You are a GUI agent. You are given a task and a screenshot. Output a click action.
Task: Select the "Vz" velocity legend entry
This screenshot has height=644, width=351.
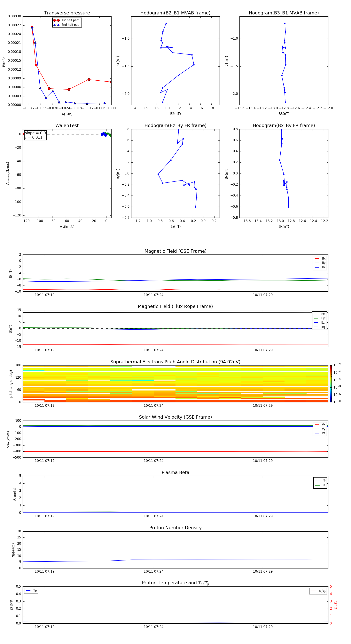click(x=320, y=433)
